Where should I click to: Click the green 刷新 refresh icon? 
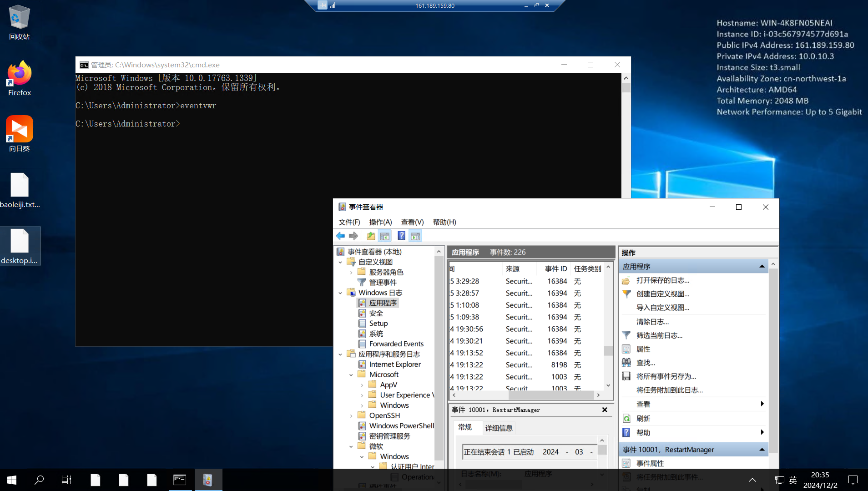(x=626, y=419)
